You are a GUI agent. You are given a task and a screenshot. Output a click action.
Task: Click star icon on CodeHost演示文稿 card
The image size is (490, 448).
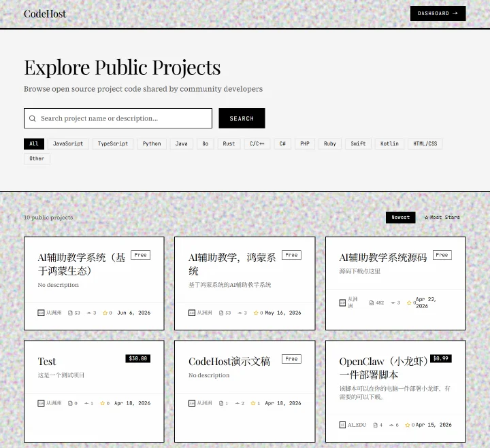(x=253, y=403)
